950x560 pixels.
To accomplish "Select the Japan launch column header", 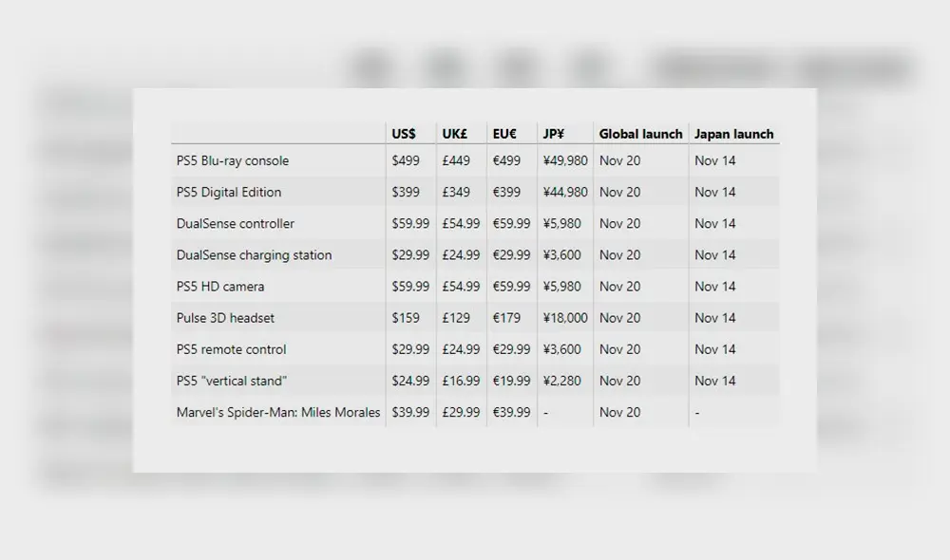I will pyautogui.click(x=734, y=134).
